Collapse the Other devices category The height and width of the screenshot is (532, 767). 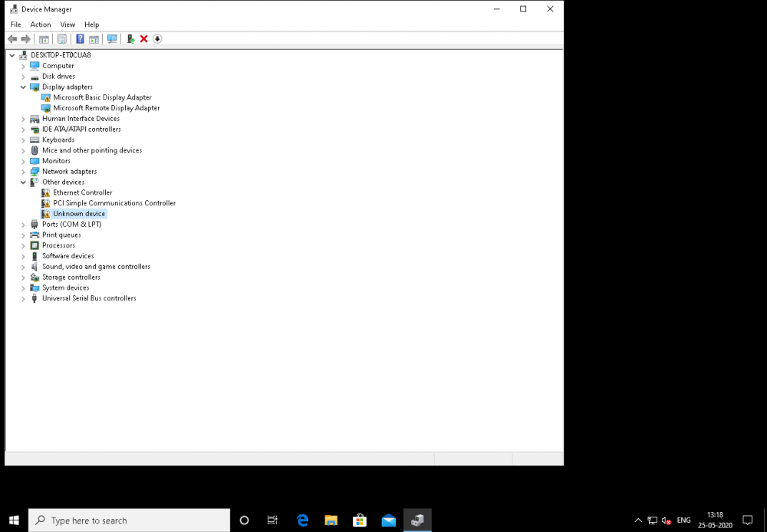coord(23,182)
